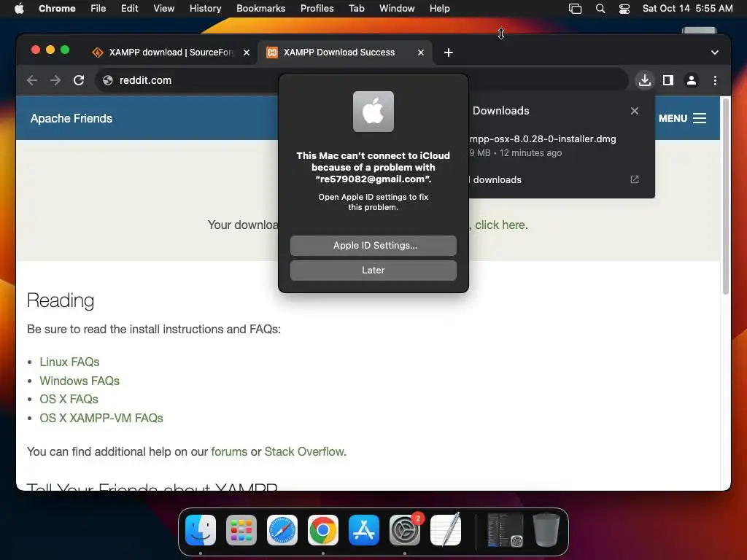This screenshot has width=747, height=560.
Task: Open the Windows FAQs link
Action: coord(80,381)
